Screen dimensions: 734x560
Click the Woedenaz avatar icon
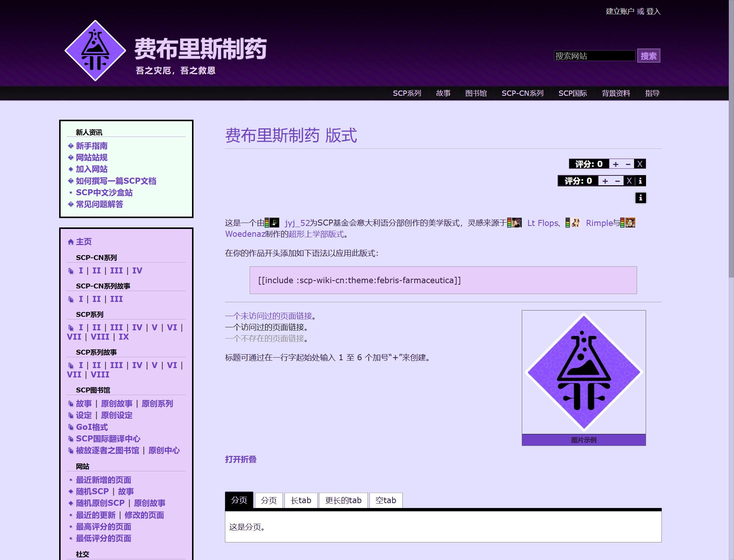630,223
